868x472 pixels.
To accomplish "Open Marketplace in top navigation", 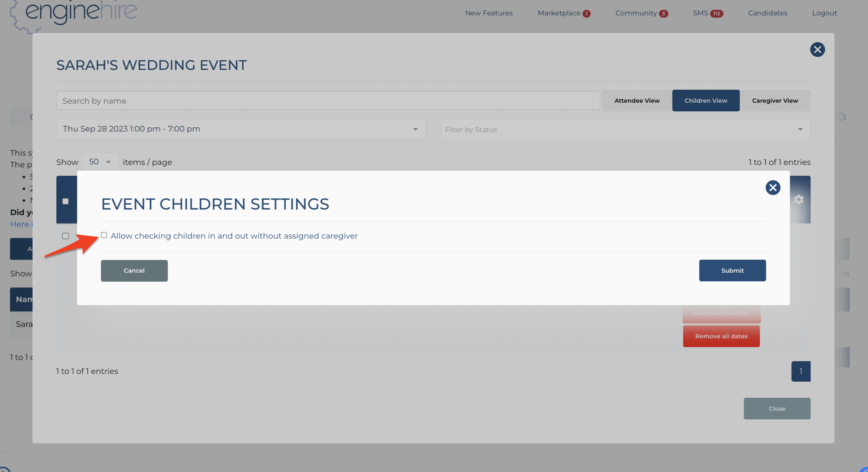I will click(559, 13).
